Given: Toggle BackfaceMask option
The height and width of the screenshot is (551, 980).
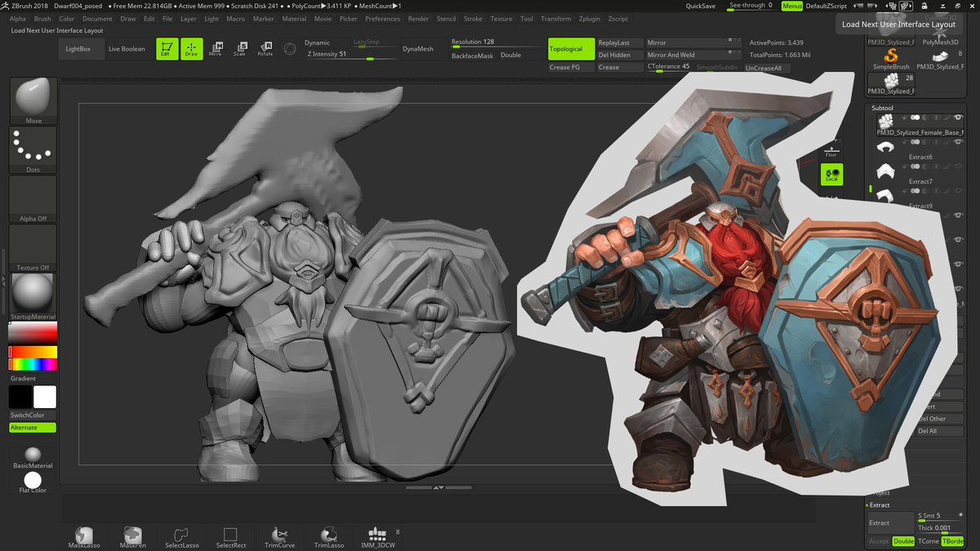Looking at the screenshot, I should 472,56.
